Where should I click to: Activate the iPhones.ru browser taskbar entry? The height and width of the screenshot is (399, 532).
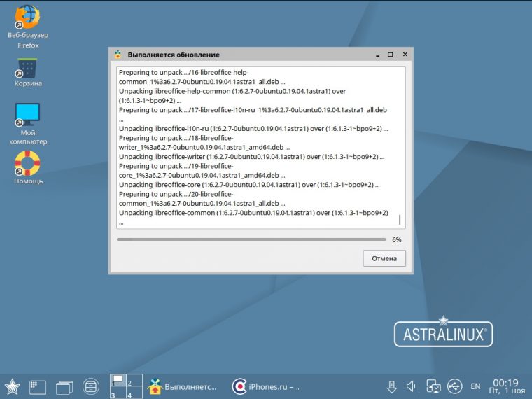[266, 387]
